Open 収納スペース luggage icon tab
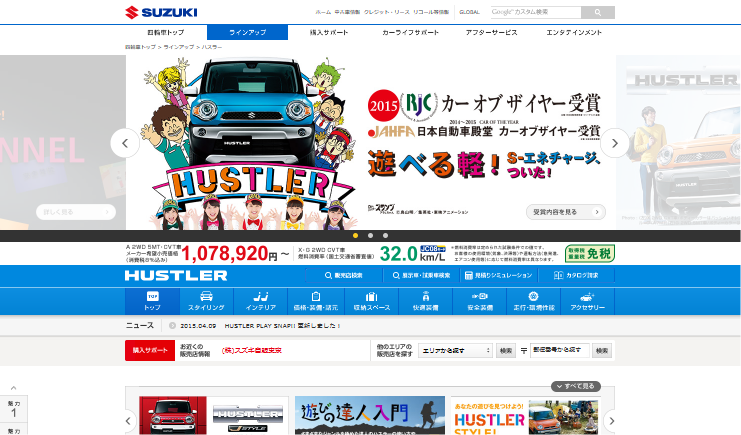The height and width of the screenshot is (435, 741). [x=372, y=301]
